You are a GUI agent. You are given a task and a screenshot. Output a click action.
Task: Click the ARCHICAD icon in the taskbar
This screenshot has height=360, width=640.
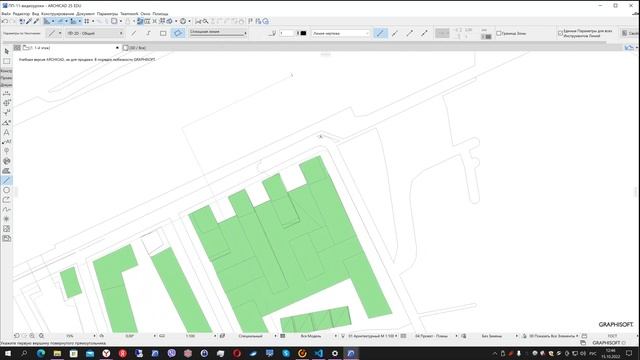351,353
